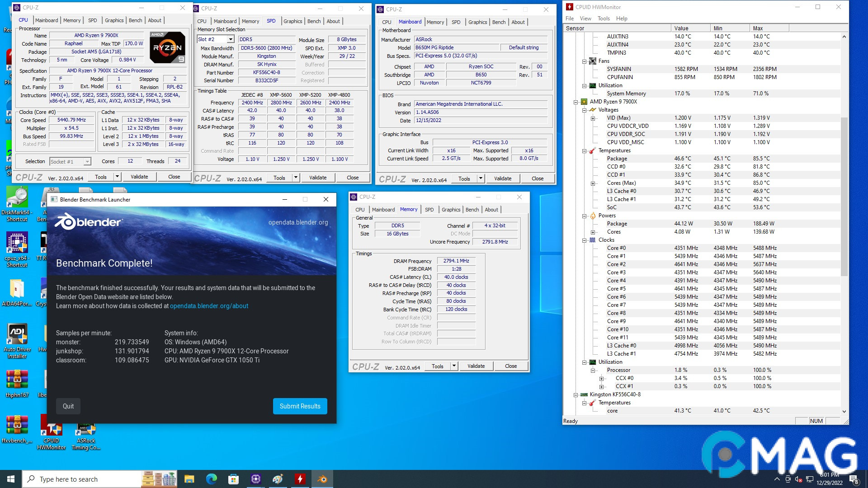Click the Fans icon in HWMonitor sensor tree

[x=592, y=61]
